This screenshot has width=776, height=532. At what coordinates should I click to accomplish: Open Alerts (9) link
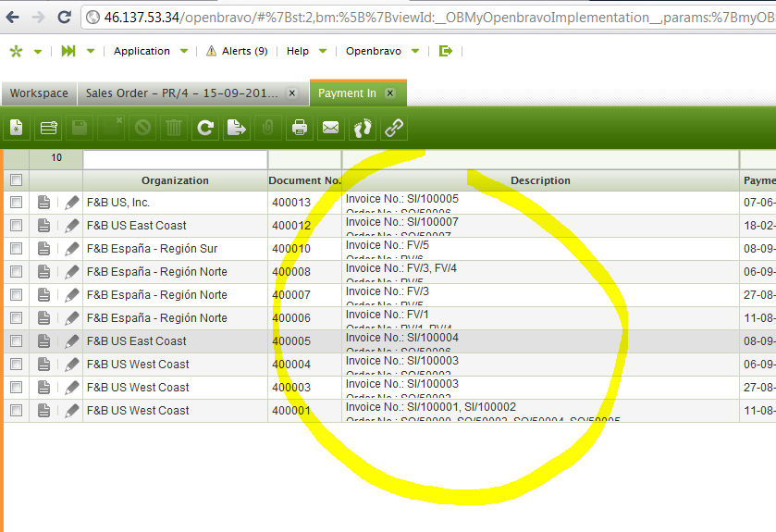click(237, 51)
